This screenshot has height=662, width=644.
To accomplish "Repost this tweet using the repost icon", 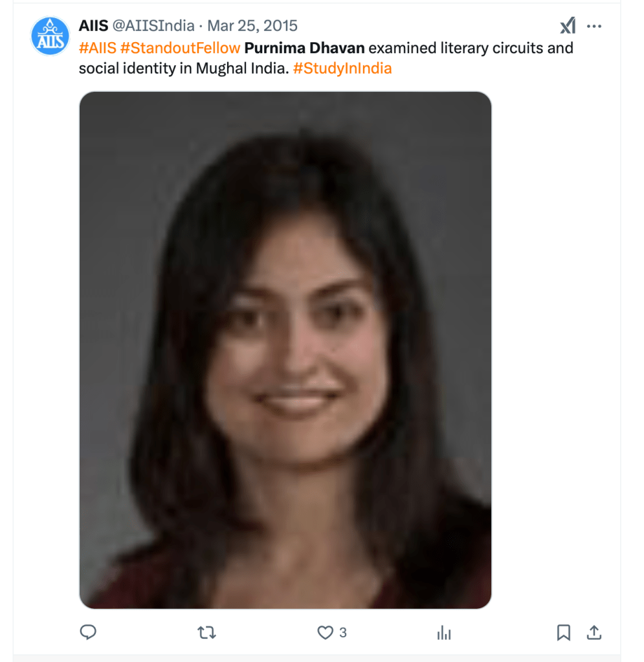I will coord(206,632).
